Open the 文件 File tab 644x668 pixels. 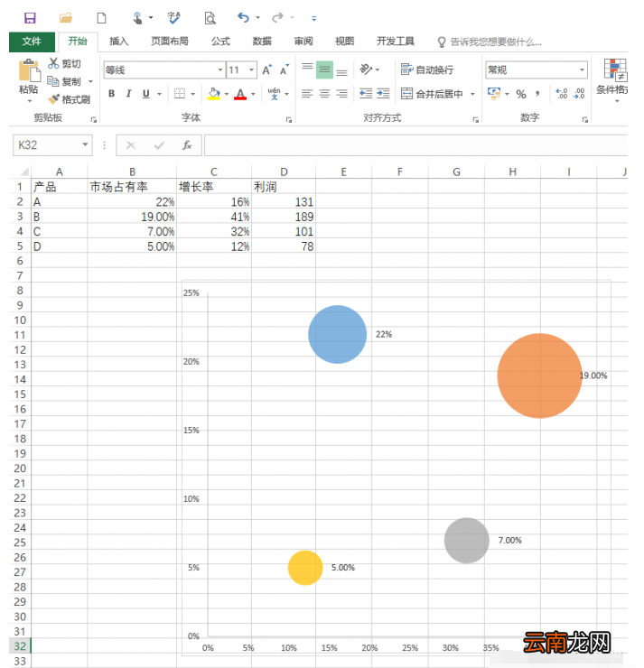pos(32,42)
